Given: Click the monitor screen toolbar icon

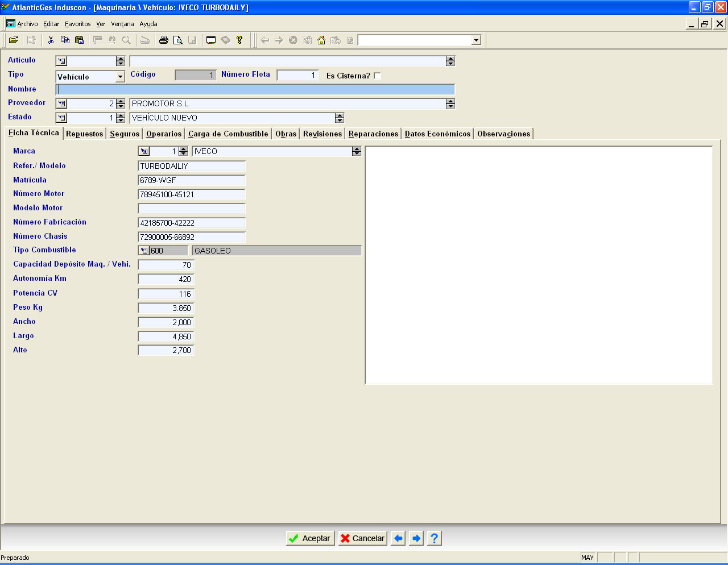Looking at the screenshot, I should click(x=211, y=40).
